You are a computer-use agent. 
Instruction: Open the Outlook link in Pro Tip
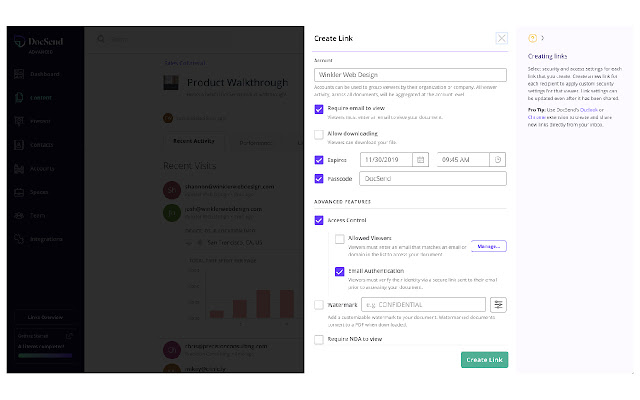(x=586, y=109)
